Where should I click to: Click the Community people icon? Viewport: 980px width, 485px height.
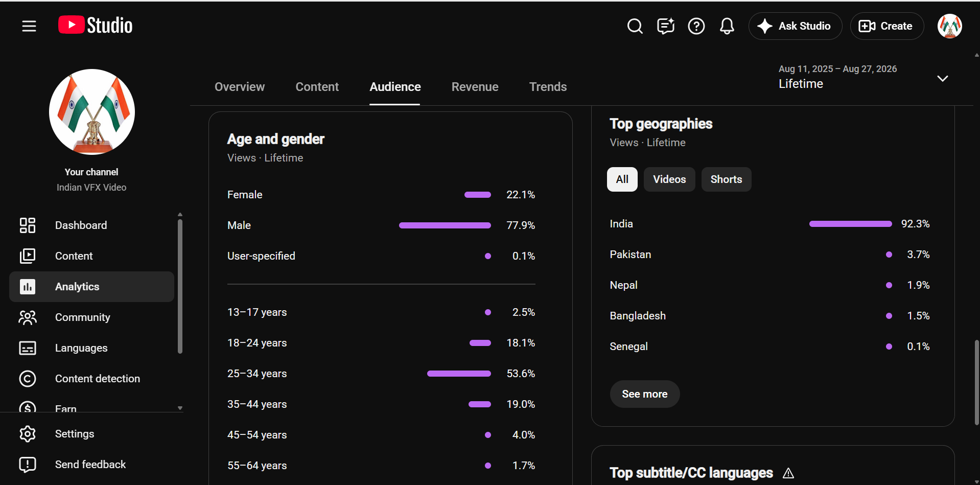tap(28, 317)
